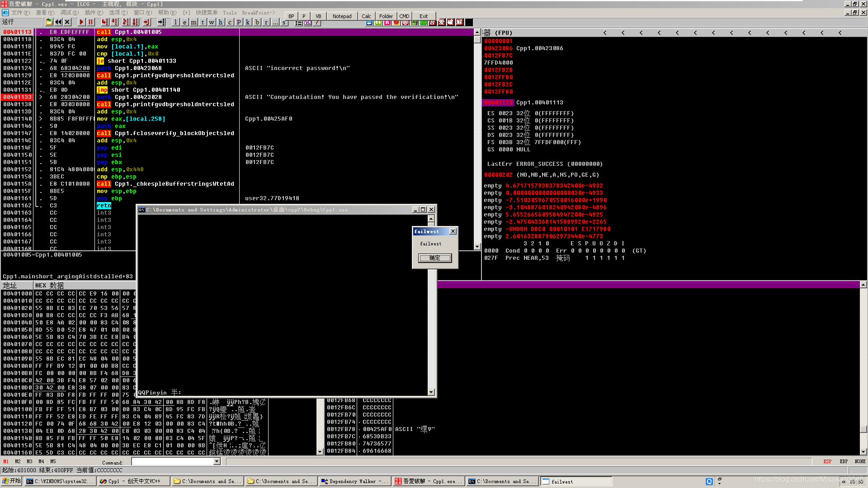This screenshot has height=488, width=868.
Task: Confirm the failwest dialog with 确定
Action: pos(435,258)
